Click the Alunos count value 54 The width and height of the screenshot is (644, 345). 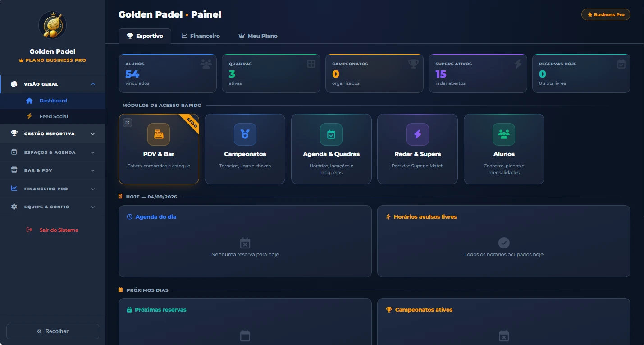coord(132,74)
